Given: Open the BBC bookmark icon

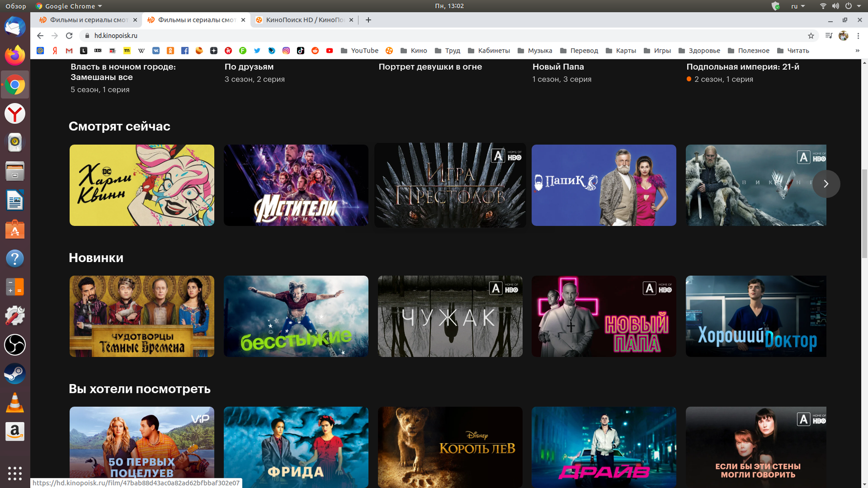Looking at the screenshot, I should (x=98, y=51).
